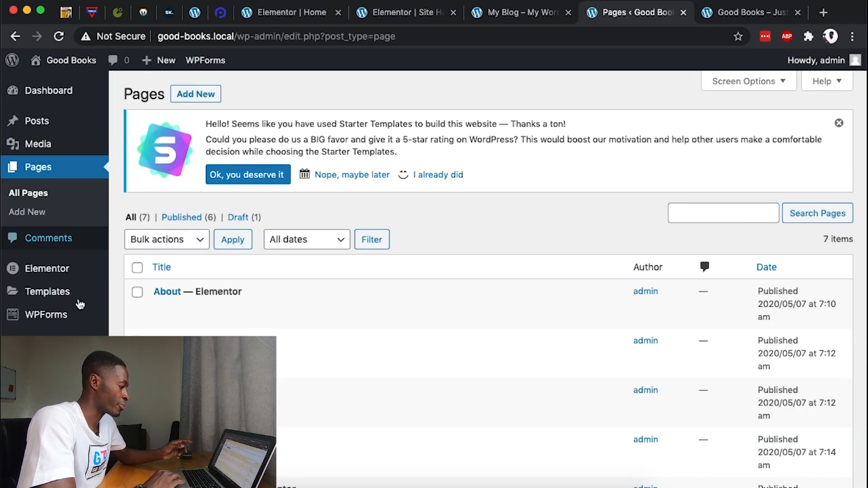Open the About page title link

point(167,292)
